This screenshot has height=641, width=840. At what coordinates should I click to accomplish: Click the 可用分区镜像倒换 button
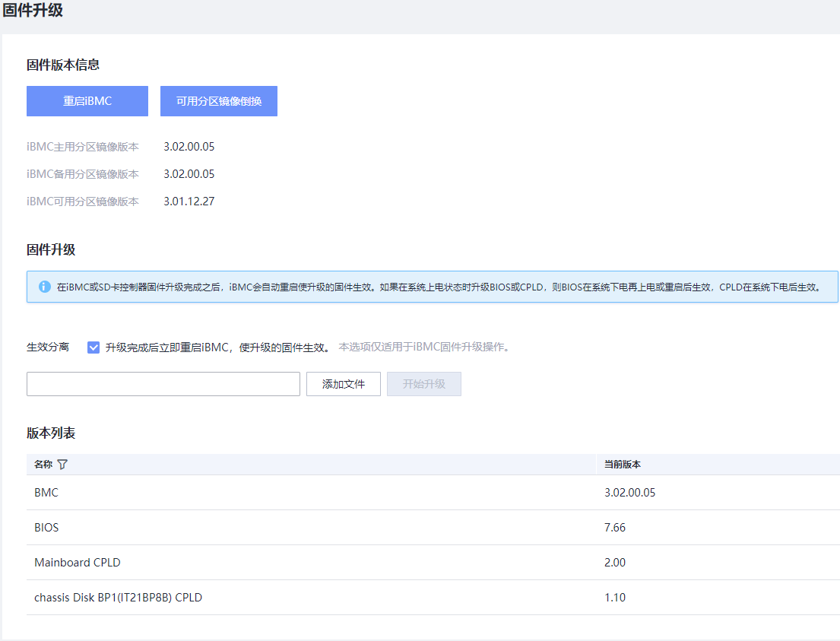pos(219,101)
